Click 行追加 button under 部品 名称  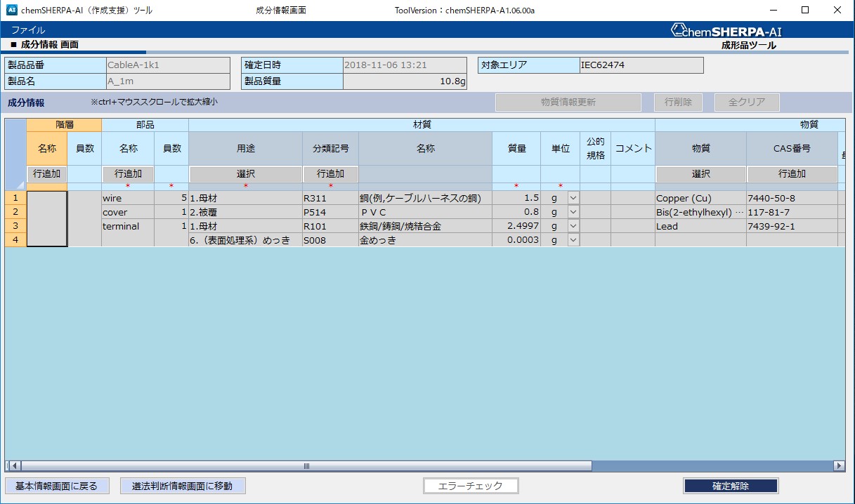point(128,174)
